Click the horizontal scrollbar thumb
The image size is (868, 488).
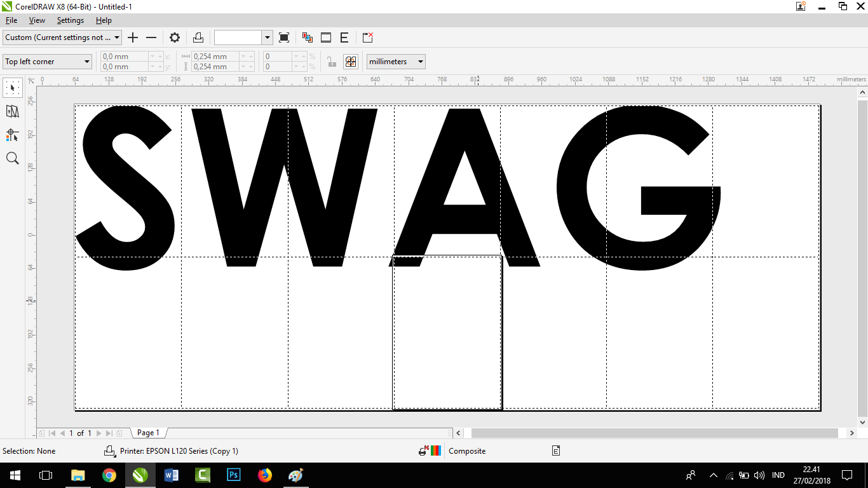click(654, 433)
